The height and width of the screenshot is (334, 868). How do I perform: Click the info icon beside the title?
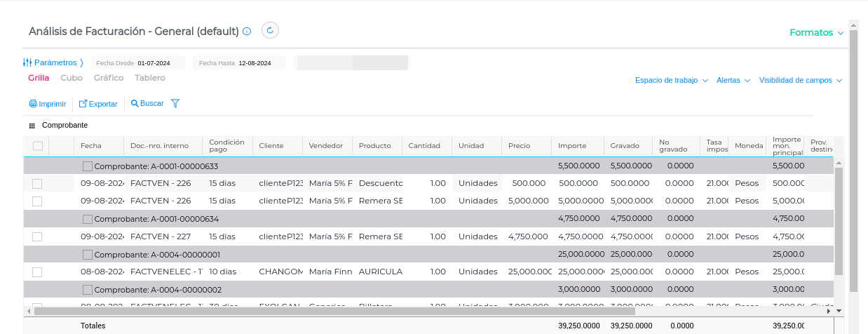(x=247, y=32)
